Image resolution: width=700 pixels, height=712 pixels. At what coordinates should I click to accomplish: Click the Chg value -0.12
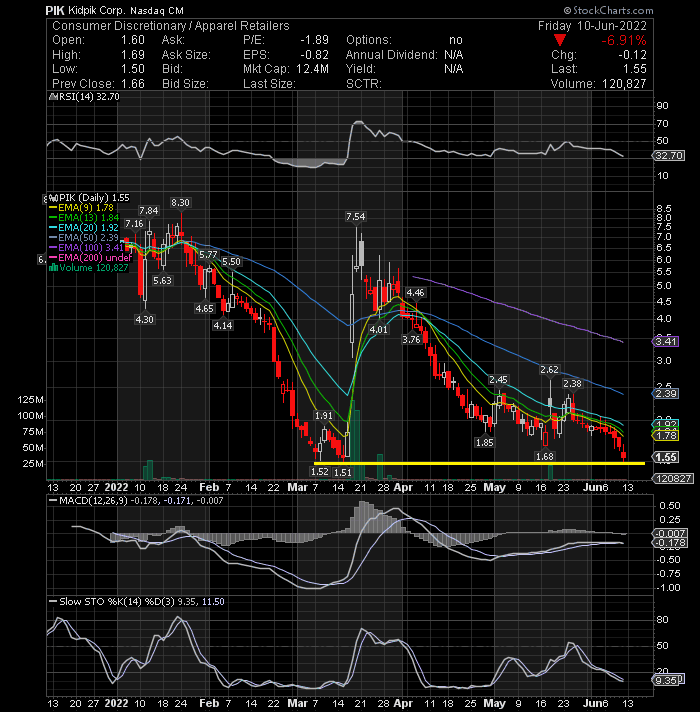632,55
